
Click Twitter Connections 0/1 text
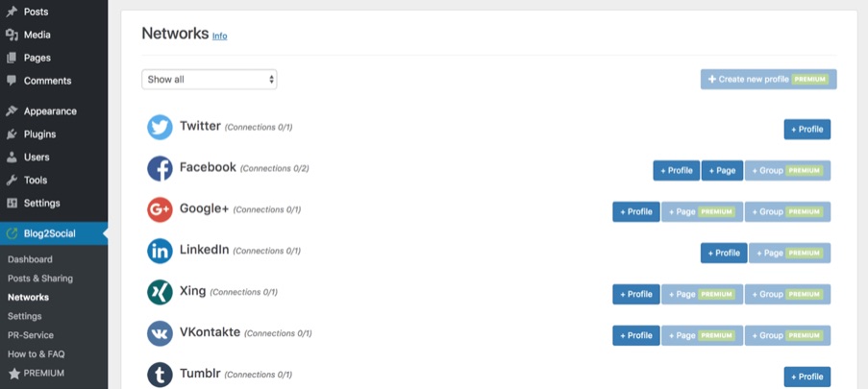tap(259, 128)
